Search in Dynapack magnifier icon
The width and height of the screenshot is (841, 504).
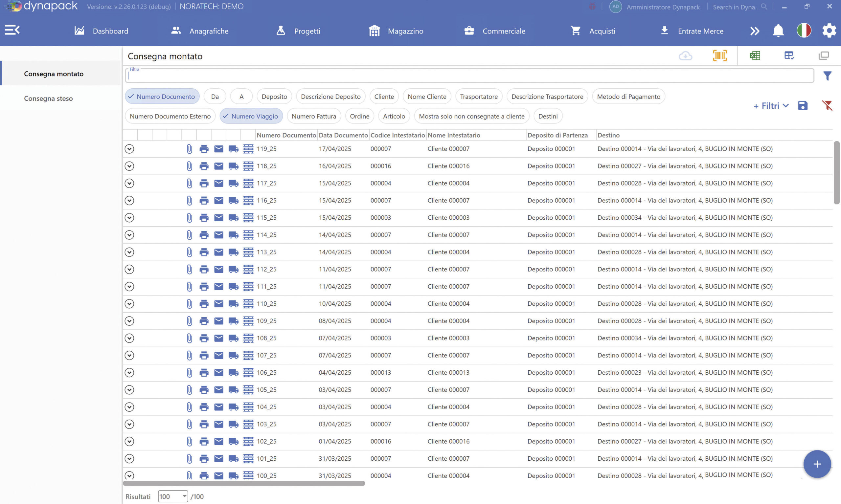pos(764,7)
